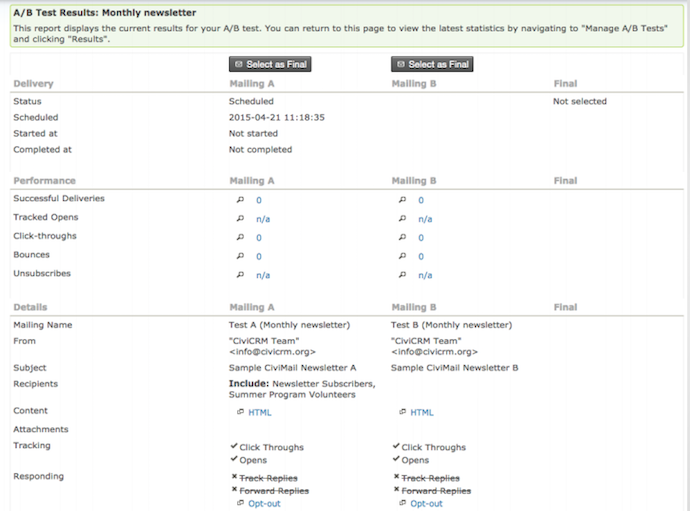
Task: Click magnifier icon for Mailing B Successful Deliveries
Action: [x=402, y=200]
